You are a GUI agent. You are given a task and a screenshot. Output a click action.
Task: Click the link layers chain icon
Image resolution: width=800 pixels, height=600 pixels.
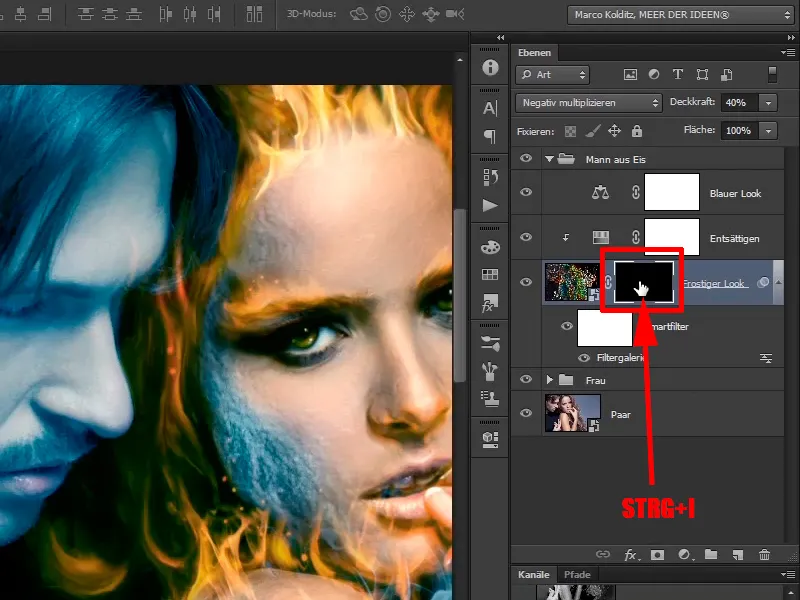pyautogui.click(x=603, y=554)
